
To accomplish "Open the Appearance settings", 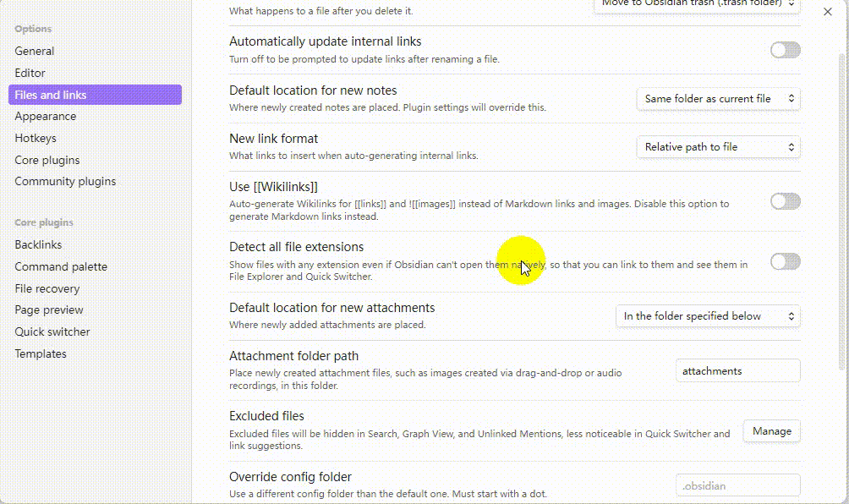I will pyautogui.click(x=46, y=116).
